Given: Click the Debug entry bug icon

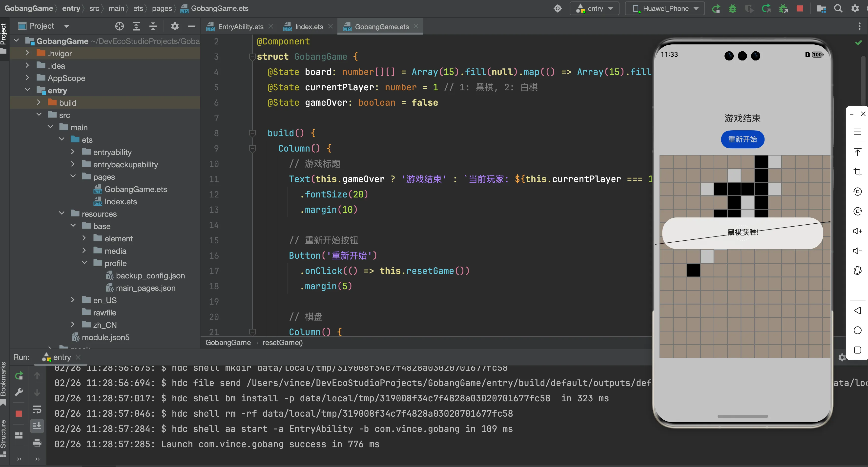Looking at the screenshot, I should click(x=732, y=9).
